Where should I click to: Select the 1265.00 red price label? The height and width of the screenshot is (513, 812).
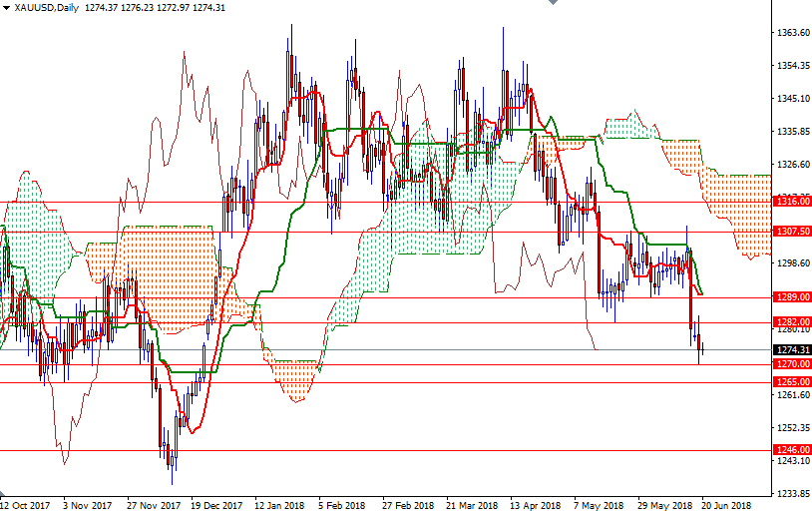click(790, 382)
